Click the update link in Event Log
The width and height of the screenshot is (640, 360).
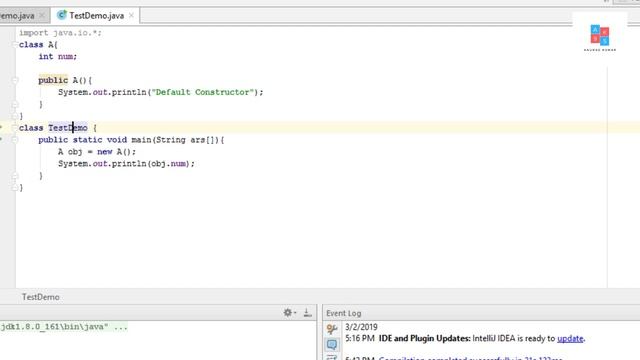[x=570, y=338]
